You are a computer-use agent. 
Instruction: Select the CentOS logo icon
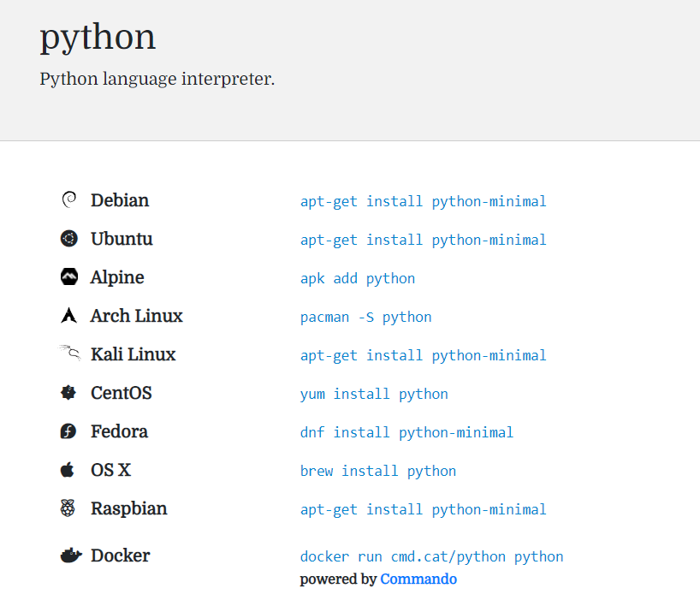[69, 393]
